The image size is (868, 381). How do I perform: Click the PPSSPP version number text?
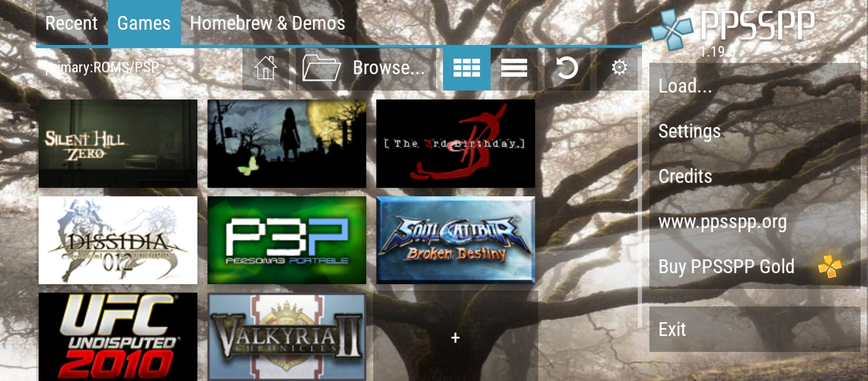tap(718, 52)
